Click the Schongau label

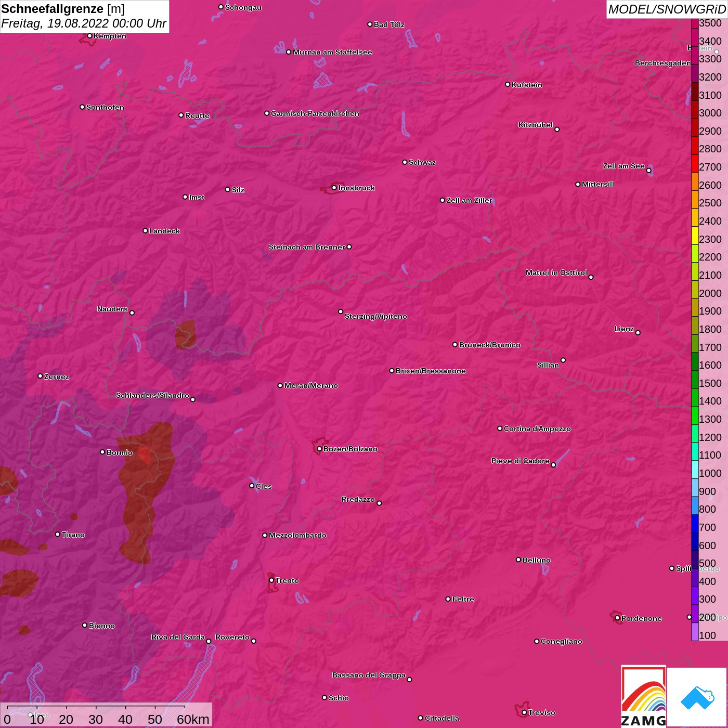tap(243, 7)
